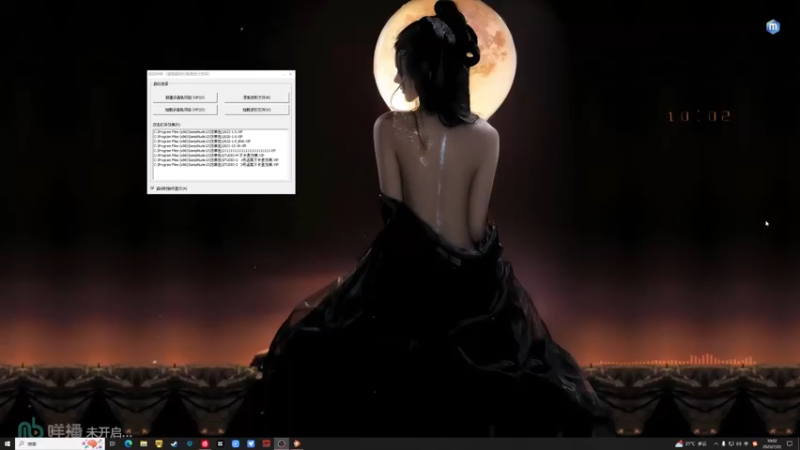
Task: Open the blue hexagon M desktop icon
Action: tap(773, 27)
